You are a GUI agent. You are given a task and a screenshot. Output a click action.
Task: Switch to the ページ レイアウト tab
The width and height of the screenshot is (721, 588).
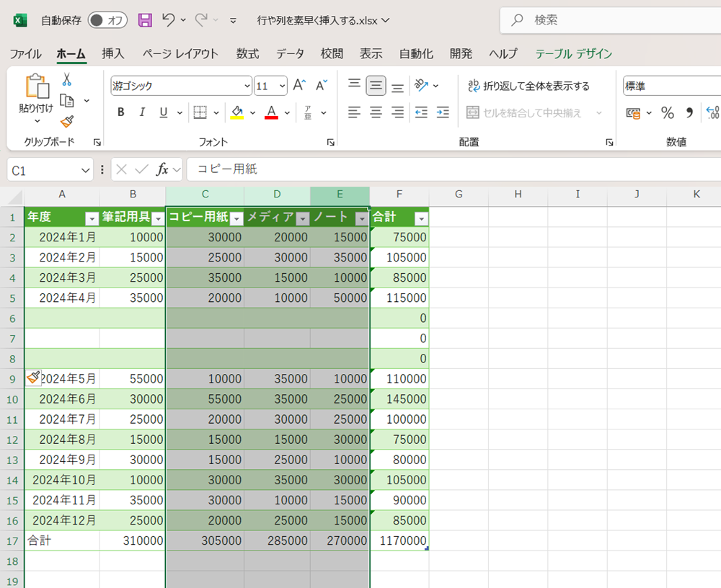(180, 54)
